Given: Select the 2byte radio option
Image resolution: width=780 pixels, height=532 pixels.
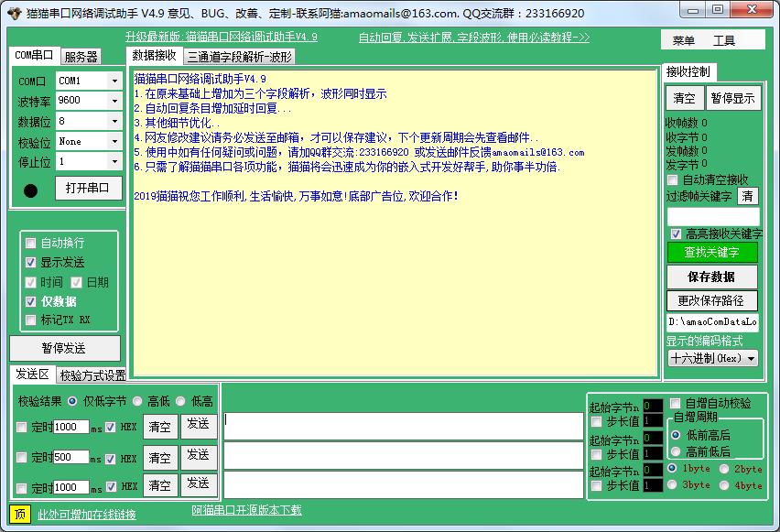Looking at the screenshot, I should click(725, 469).
